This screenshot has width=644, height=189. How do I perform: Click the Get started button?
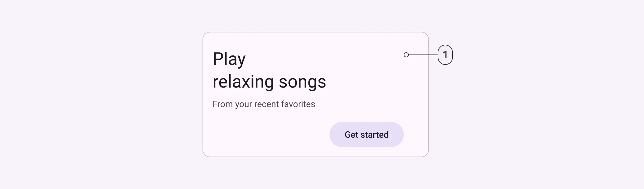366,135
